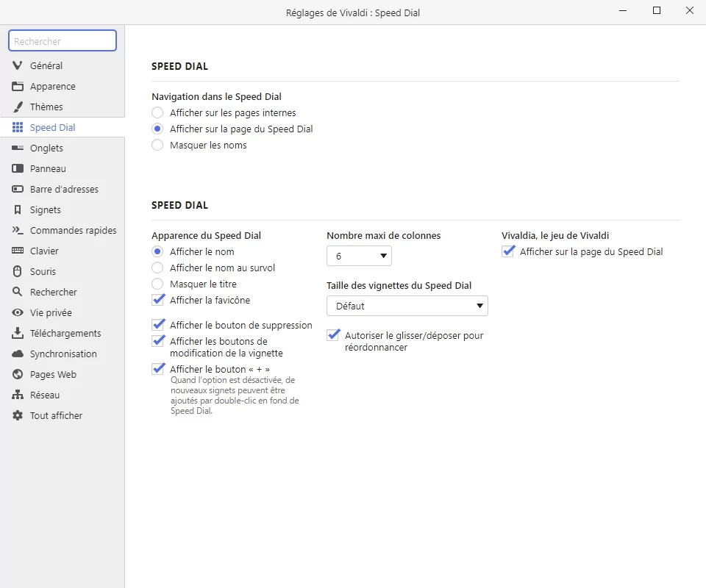Image resolution: width=706 pixels, height=588 pixels.
Task: Click the 'Apparence du Speed Dial' label
Action: (x=206, y=236)
